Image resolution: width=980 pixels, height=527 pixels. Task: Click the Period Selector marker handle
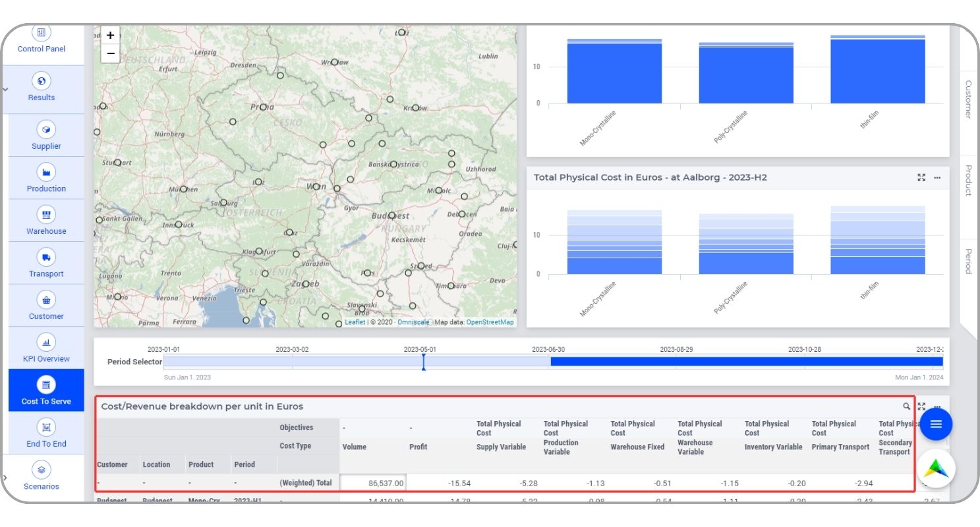point(423,362)
